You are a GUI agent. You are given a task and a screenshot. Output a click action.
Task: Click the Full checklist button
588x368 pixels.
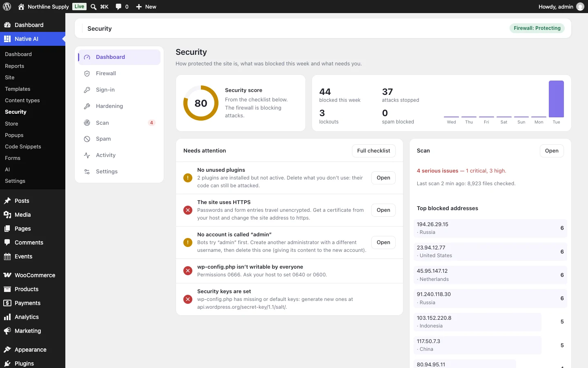point(374,151)
